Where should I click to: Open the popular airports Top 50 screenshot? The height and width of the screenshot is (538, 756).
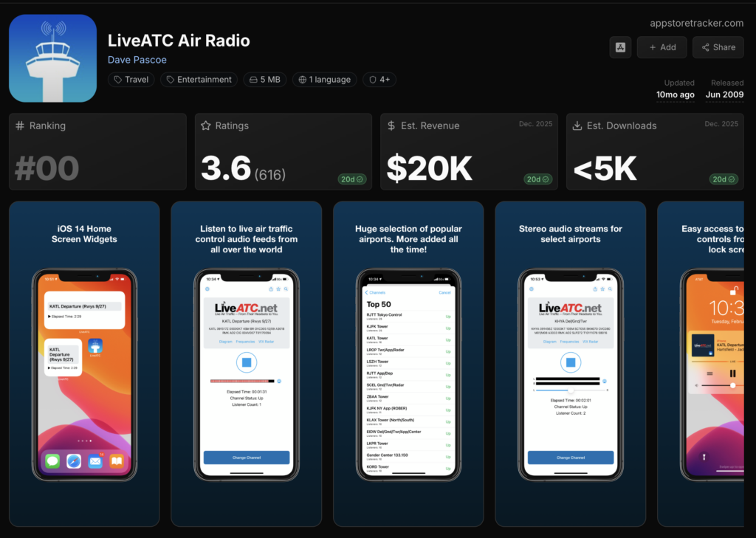point(408,363)
